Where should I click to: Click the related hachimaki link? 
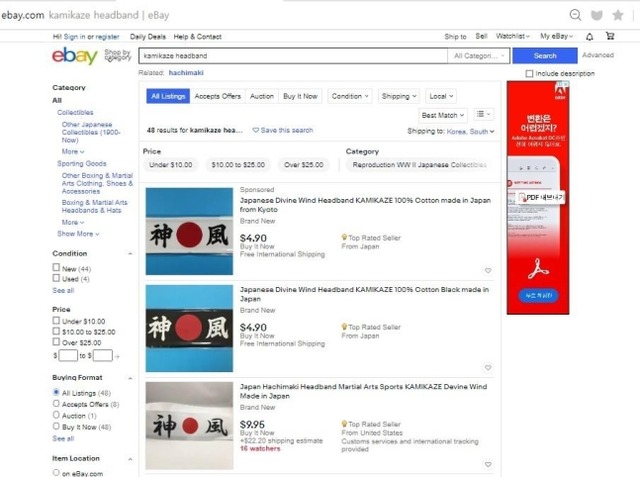pos(186,73)
